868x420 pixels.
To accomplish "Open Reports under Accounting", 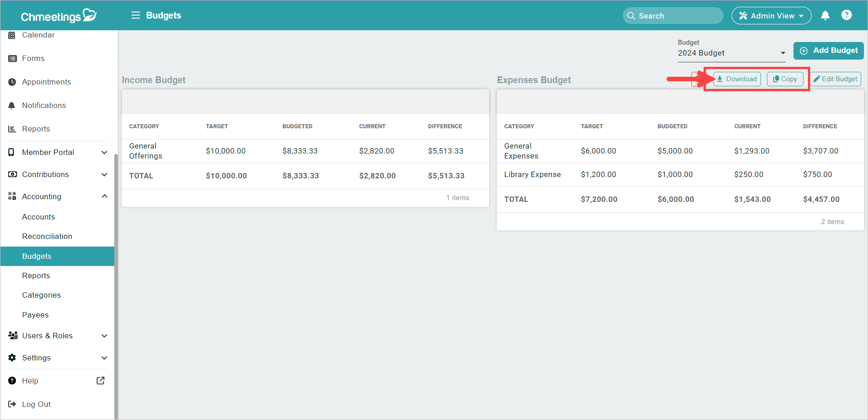I will point(36,275).
